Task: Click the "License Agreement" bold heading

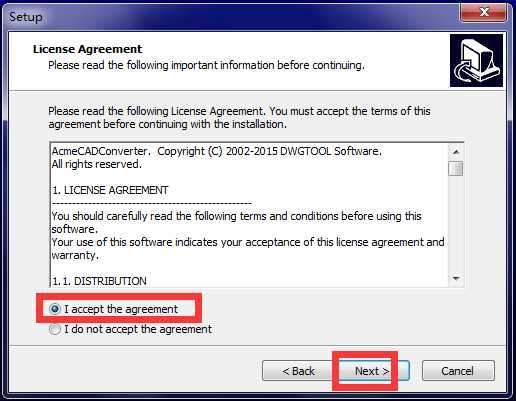Action: click(x=87, y=49)
